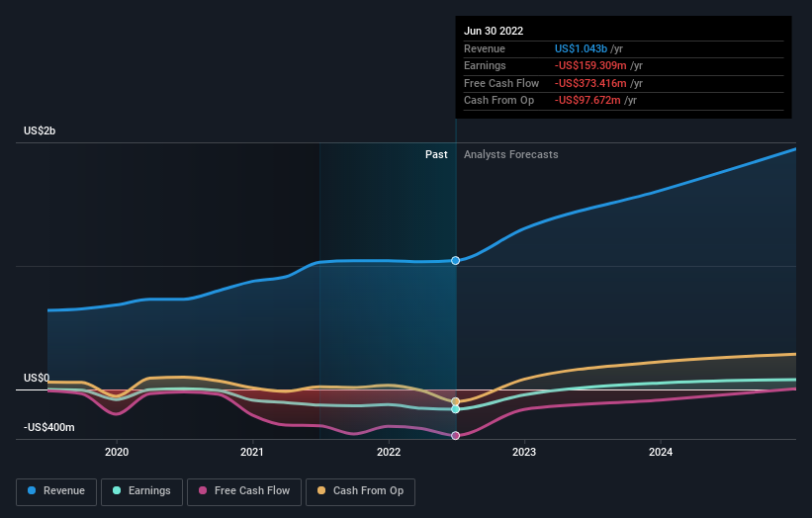Toggle the Free Cash Flow legend series
Screen dimensions: 812x518
tap(244, 491)
